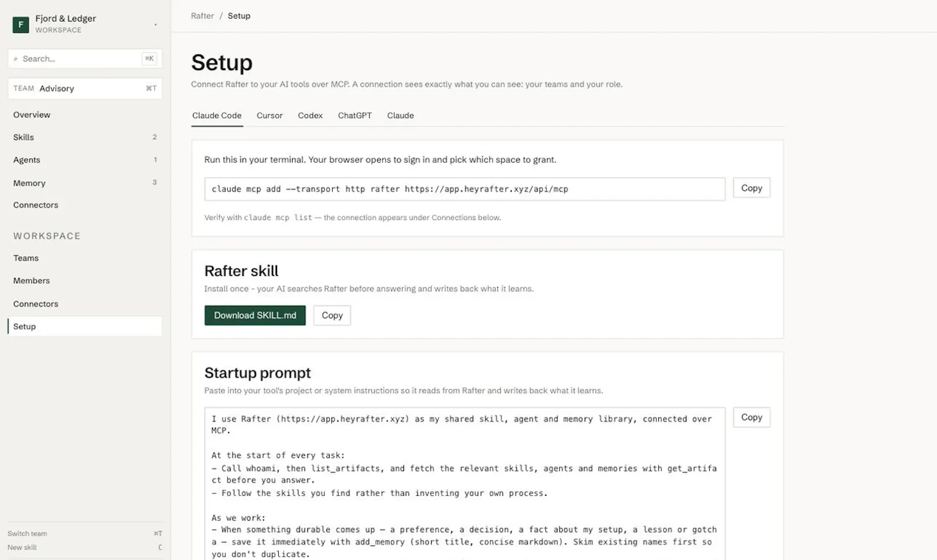This screenshot has width=937, height=560.
Task: Click Switch team at sidebar bottom
Action: pos(28,534)
